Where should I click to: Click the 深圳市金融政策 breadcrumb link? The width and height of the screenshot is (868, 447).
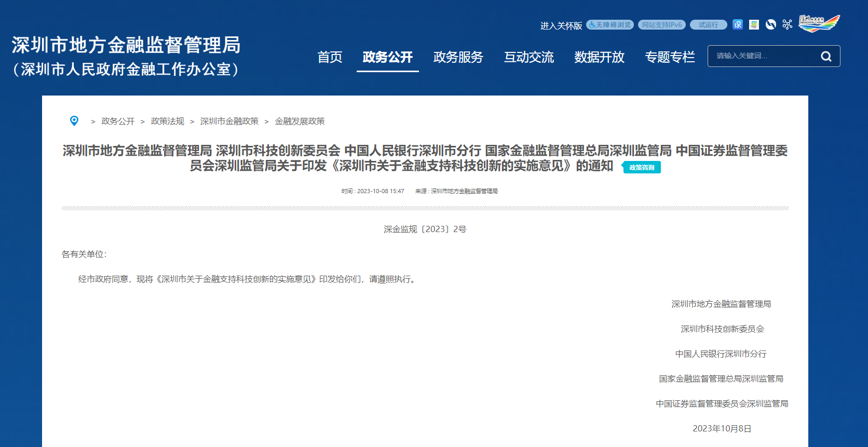pyautogui.click(x=229, y=121)
